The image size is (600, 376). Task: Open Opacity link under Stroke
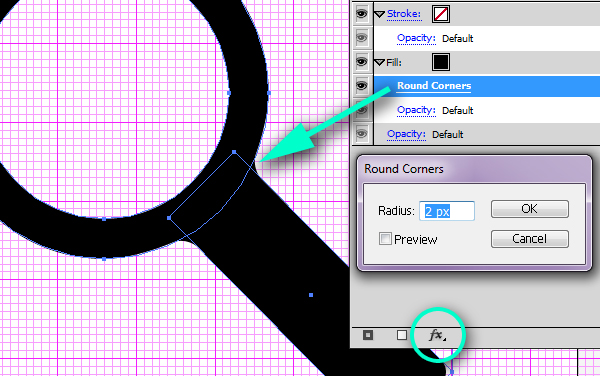click(416, 38)
